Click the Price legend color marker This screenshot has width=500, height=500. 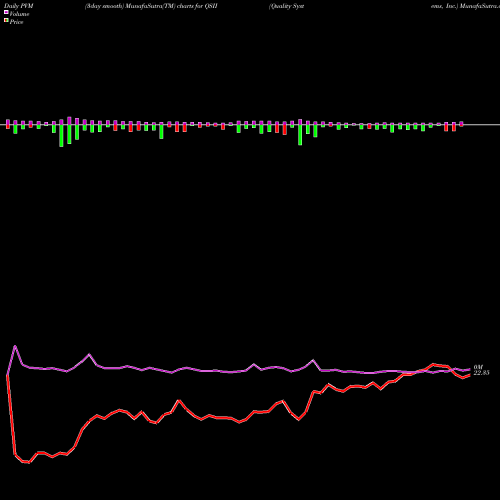tap(6, 21)
